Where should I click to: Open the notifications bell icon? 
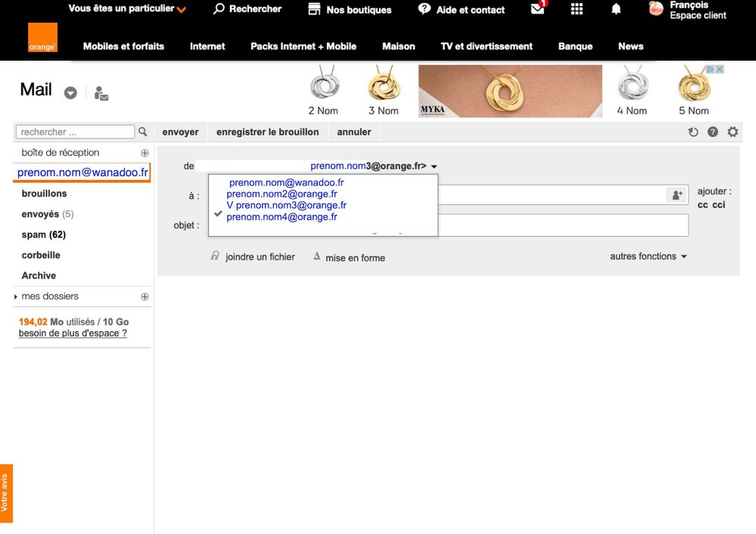616,10
